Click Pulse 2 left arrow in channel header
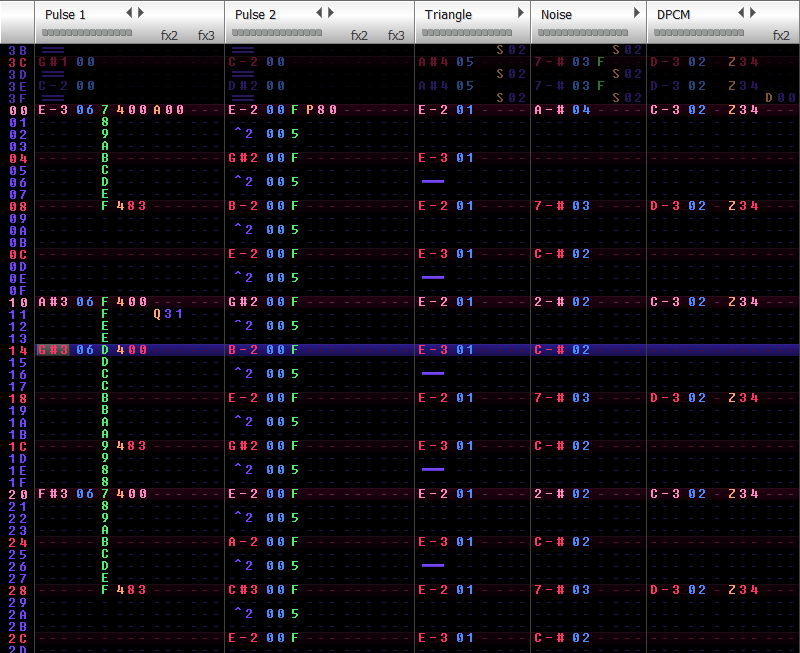Screen dimensions: 800x653 (x=319, y=13)
